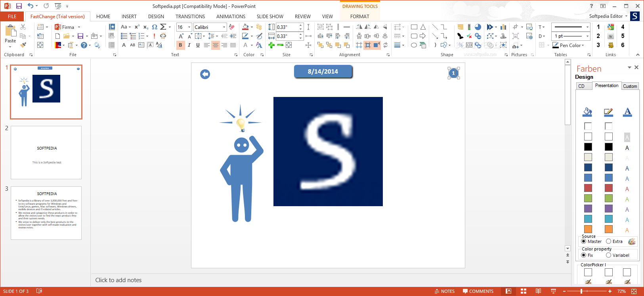644x296 pixels.
Task: Pick the red fill color swatch
Action: pos(588,188)
